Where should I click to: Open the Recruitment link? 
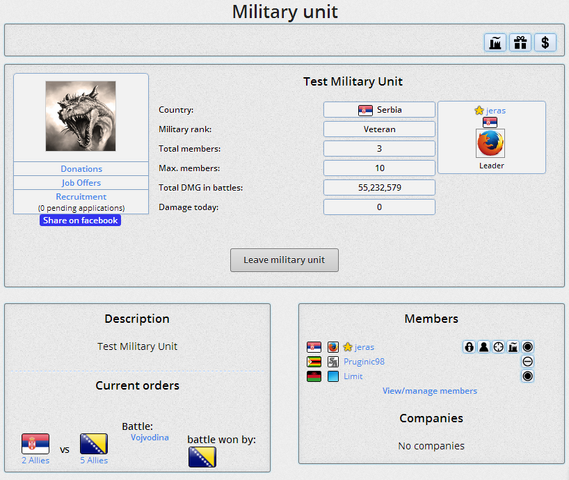[x=81, y=197]
